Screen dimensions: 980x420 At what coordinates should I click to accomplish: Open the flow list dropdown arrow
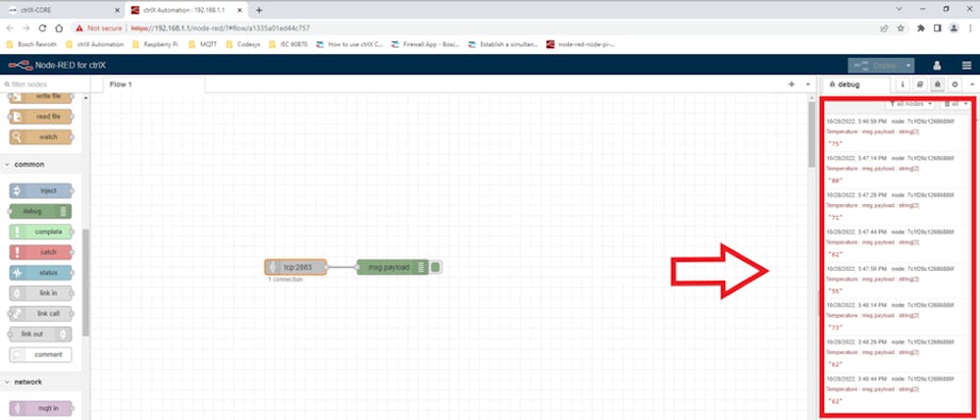pyautogui.click(x=807, y=84)
